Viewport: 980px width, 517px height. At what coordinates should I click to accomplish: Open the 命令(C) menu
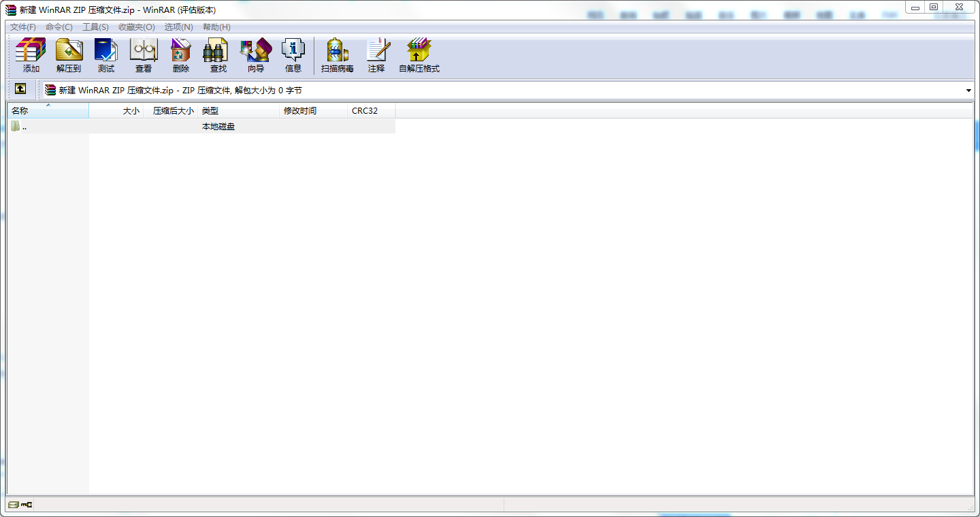coord(59,27)
